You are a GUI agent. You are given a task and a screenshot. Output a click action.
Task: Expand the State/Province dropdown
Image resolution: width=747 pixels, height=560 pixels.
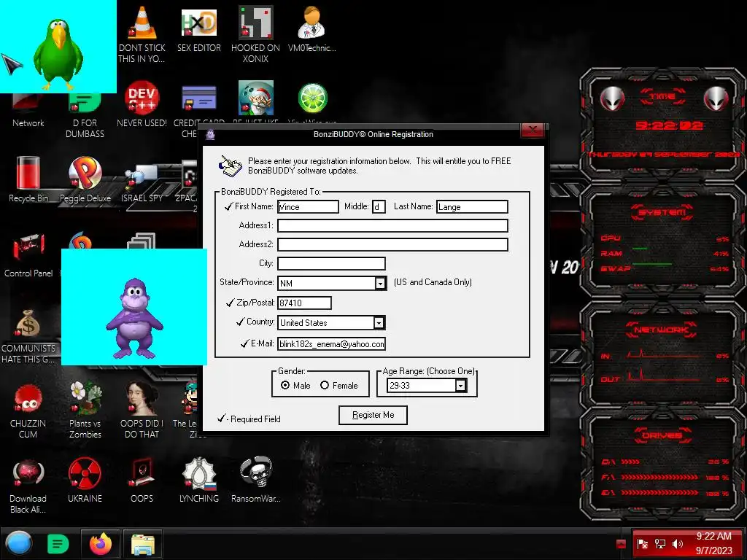(x=380, y=284)
